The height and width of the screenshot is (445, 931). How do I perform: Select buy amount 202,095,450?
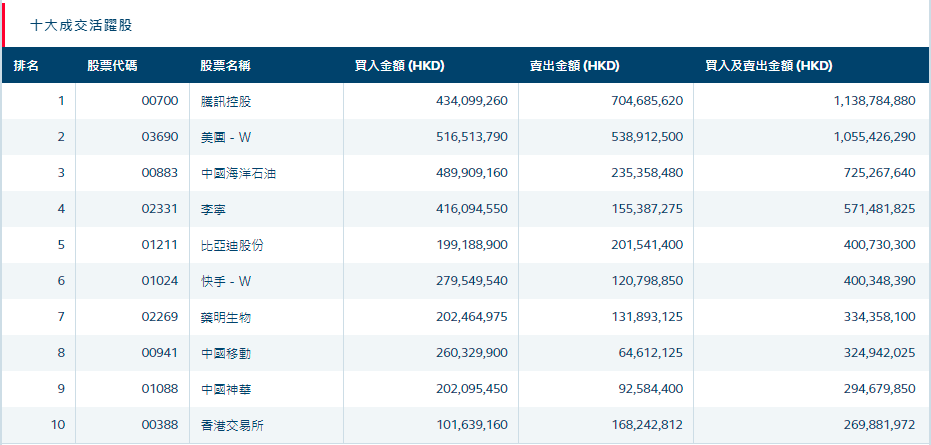click(472, 389)
